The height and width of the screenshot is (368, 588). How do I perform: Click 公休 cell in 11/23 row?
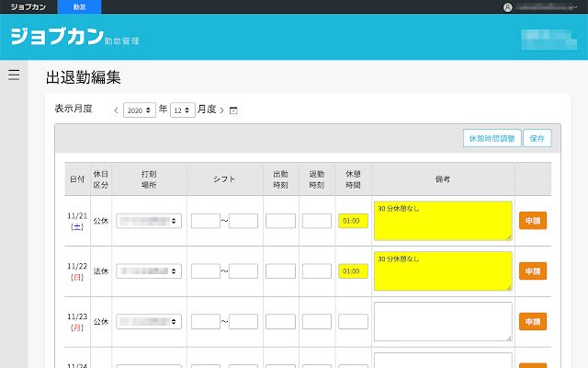[x=101, y=321]
